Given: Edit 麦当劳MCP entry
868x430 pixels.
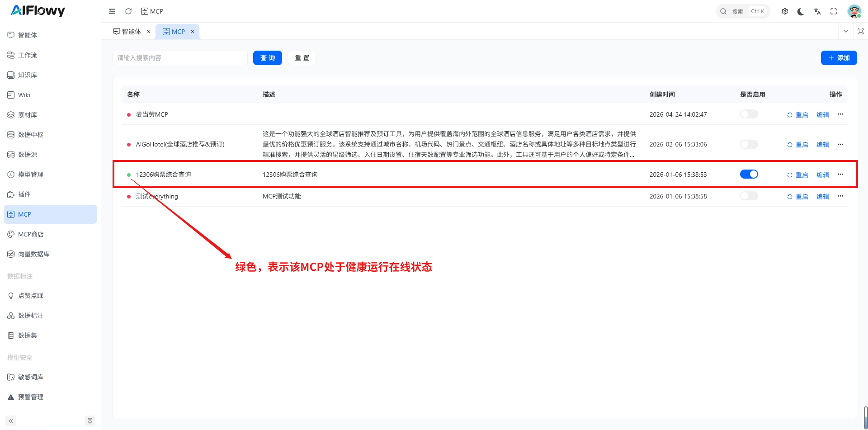Looking at the screenshot, I should point(823,115).
